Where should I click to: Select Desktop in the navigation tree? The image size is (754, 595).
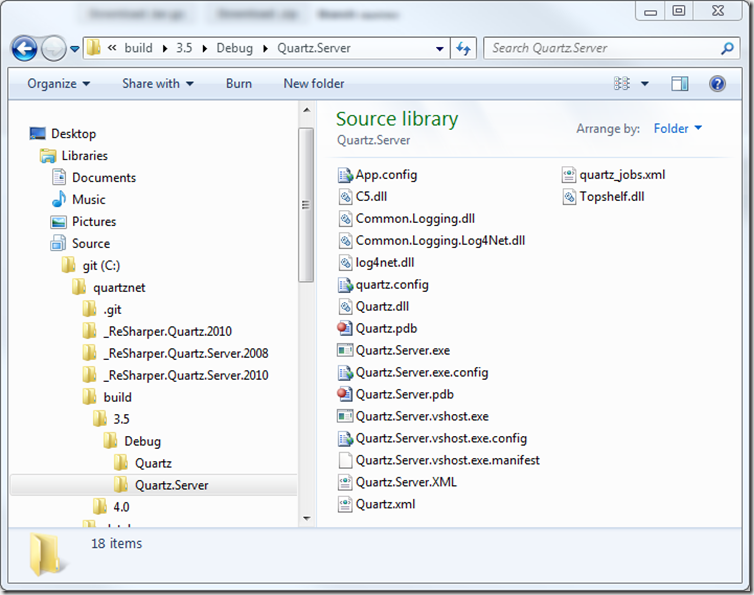[x=74, y=134]
